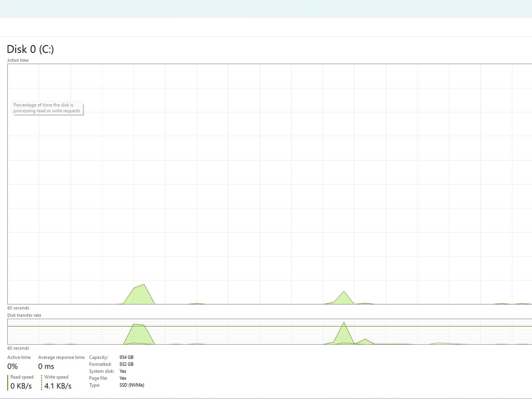The width and height of the screenshot is (532, 399).
Task: Click the Disk 0 (C:) heading
Action: point(30,49)
